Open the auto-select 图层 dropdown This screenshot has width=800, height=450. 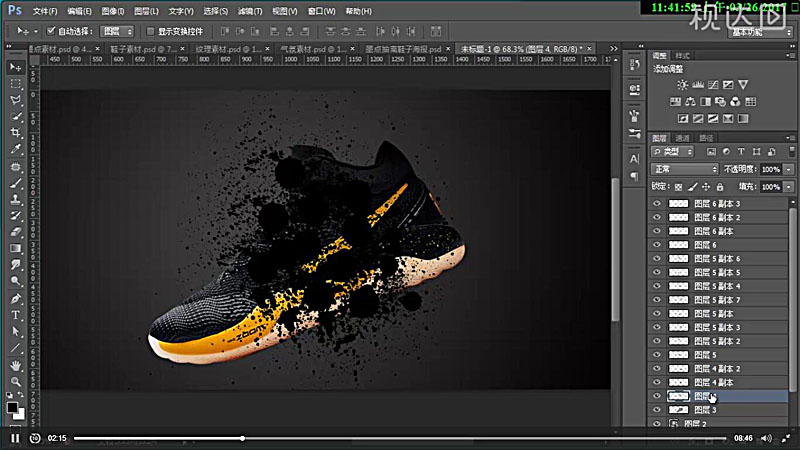pos(117,31)
